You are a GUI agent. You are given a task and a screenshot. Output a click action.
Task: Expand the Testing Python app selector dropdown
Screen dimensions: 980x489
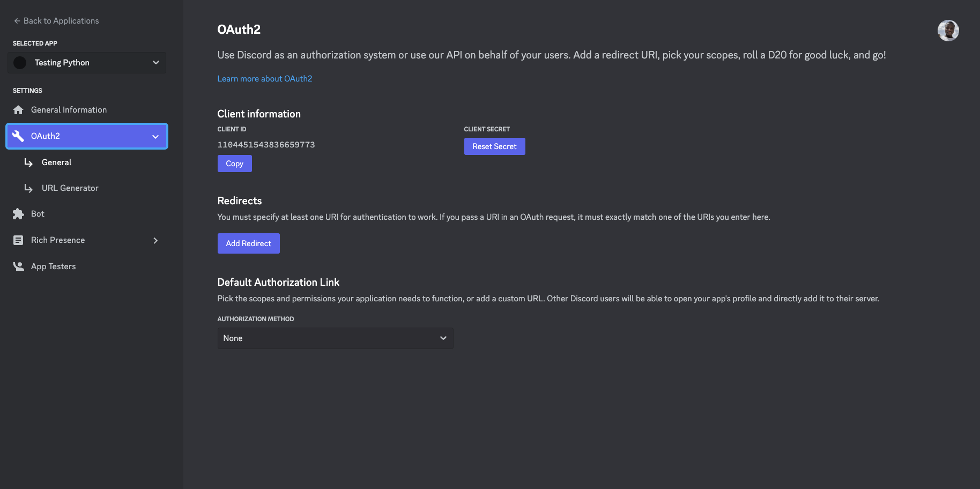coord(156,62)
